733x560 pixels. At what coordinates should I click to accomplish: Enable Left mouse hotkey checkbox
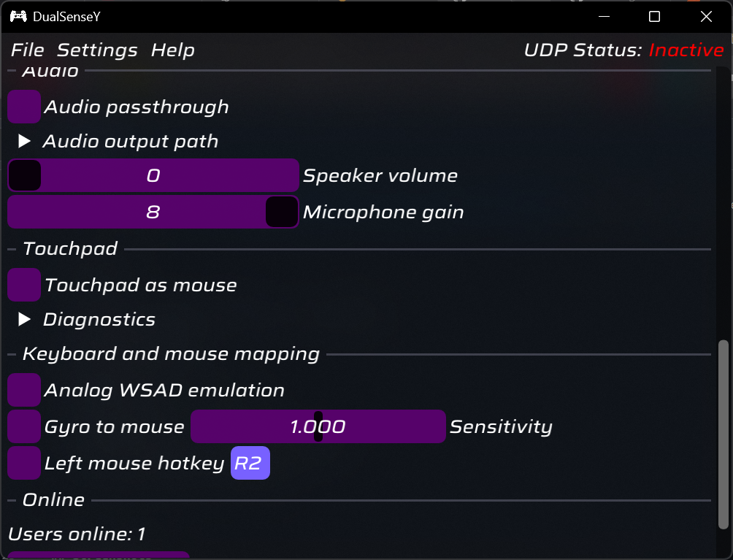click(24, 463)
